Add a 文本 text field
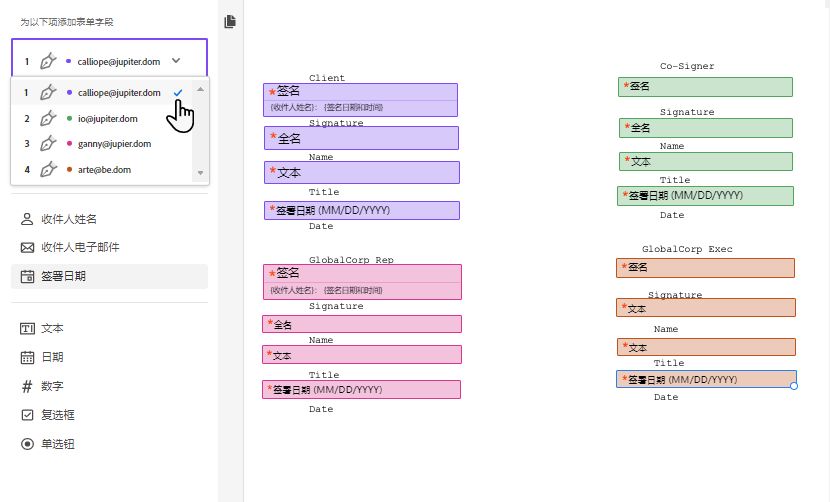Screen dimensions: 830x502 (x=110, y=328)
